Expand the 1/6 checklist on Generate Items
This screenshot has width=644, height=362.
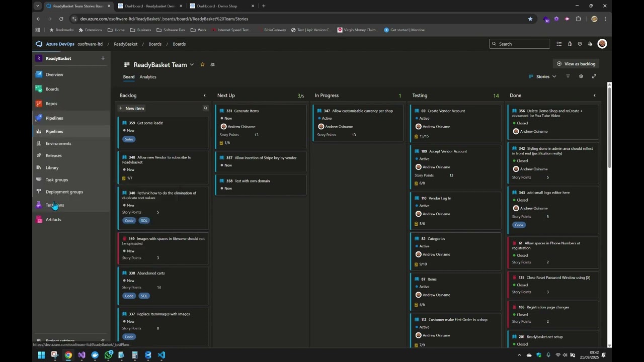click(225, 143)
